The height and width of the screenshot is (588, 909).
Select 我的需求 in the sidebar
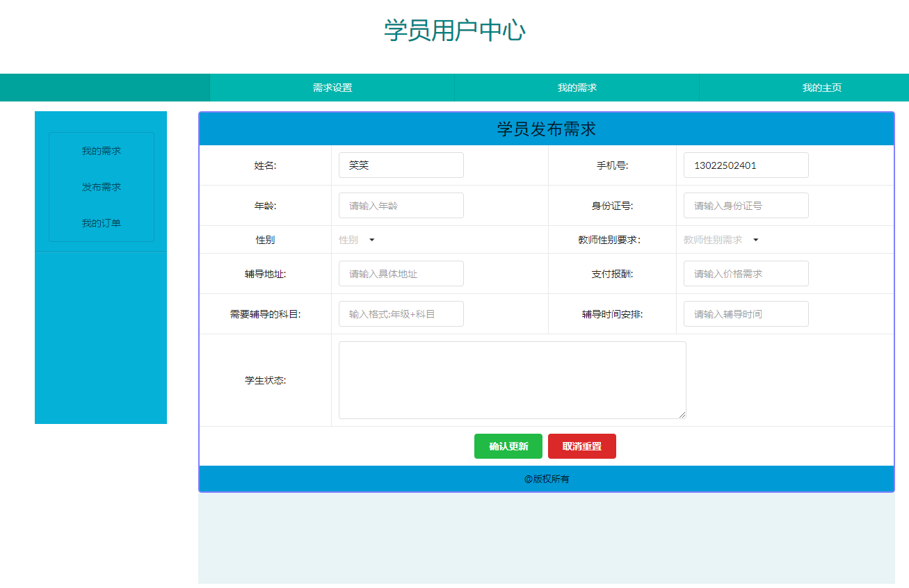pyautogui.click(x=101, y=149)
